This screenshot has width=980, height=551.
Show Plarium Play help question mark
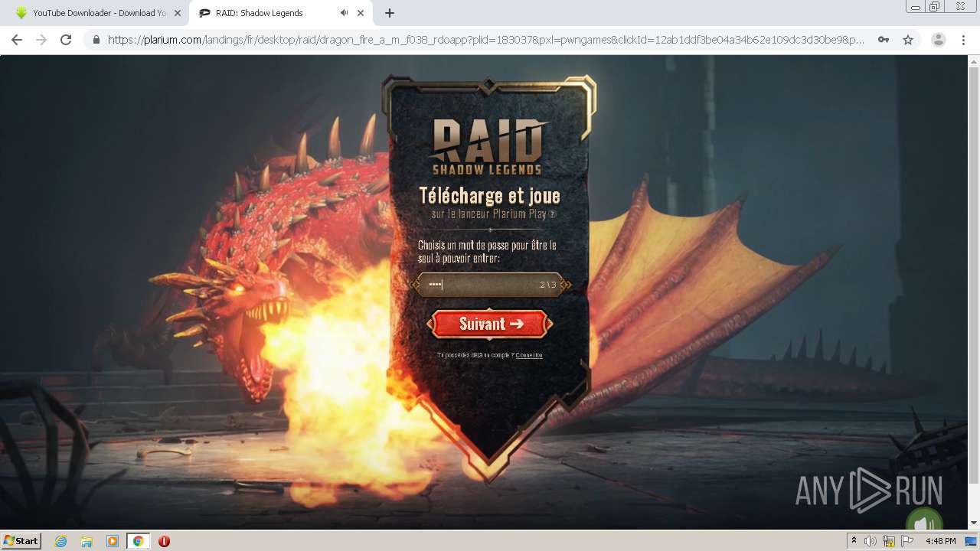tap(553, 214)
